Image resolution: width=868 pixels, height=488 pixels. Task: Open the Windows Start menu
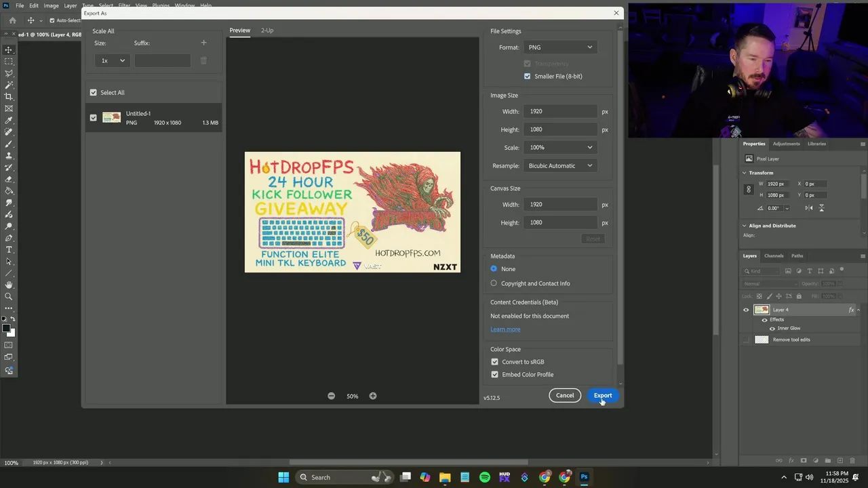(x=283, y=477)
